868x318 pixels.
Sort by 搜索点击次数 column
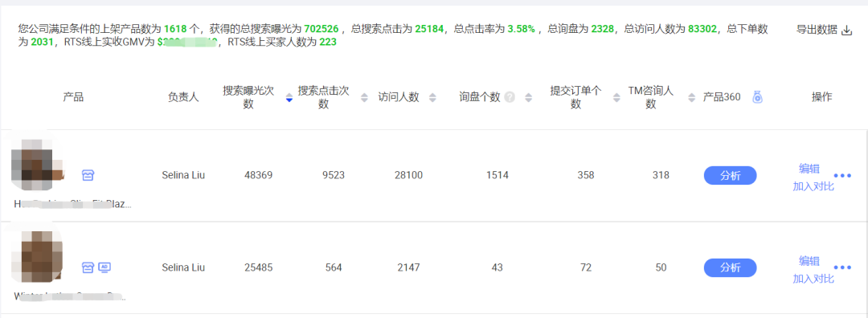364,98
